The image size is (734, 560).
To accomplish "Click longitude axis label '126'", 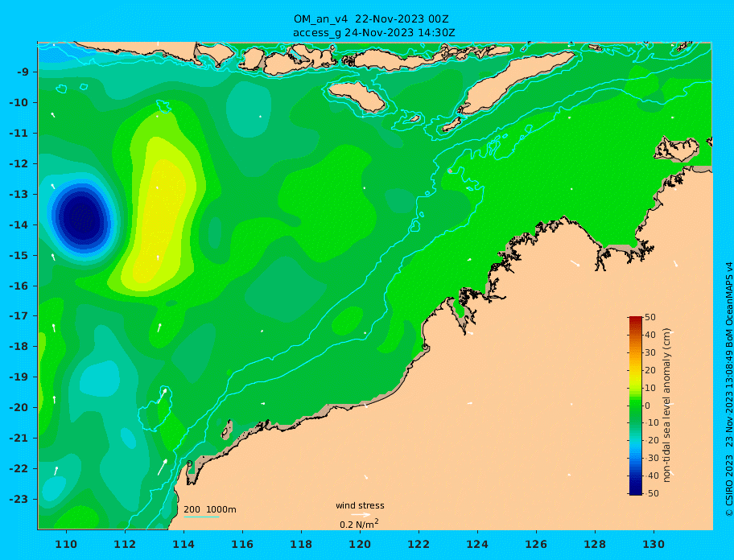I will [x=536, y=545].
